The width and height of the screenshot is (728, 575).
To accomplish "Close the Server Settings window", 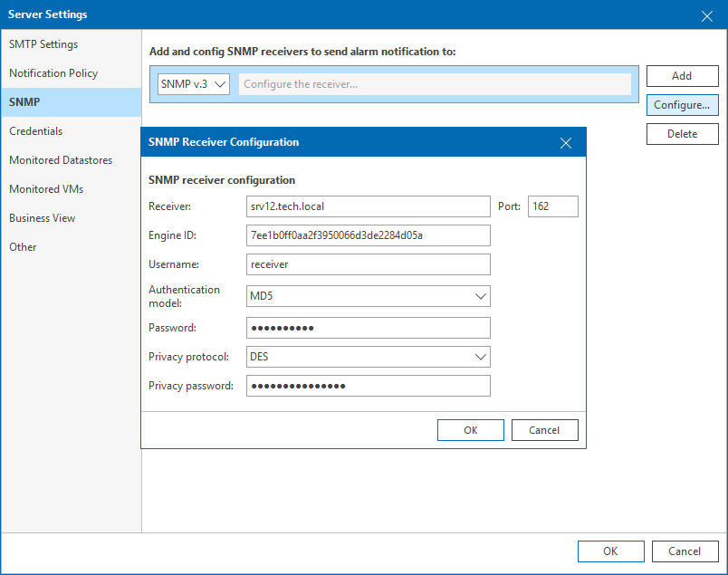I will [x=707, y=14].
